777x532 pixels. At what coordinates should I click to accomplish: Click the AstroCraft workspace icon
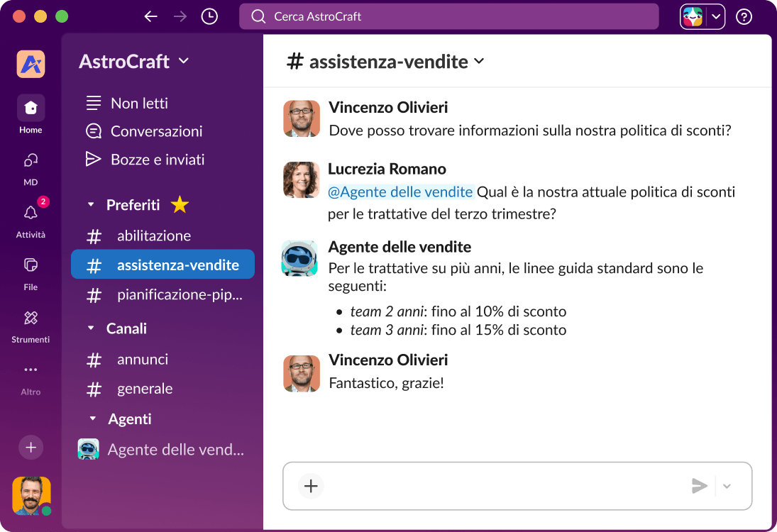coord(30,64)
